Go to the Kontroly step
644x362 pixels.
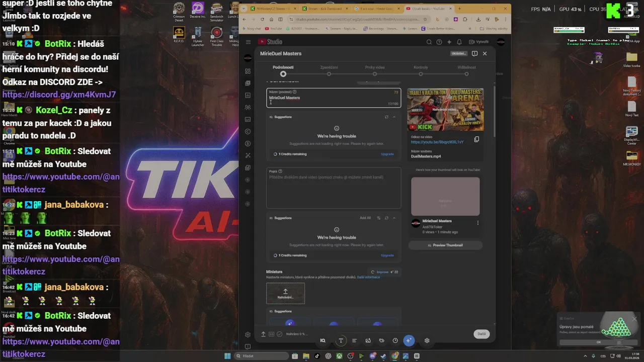(x=421, y=70)
